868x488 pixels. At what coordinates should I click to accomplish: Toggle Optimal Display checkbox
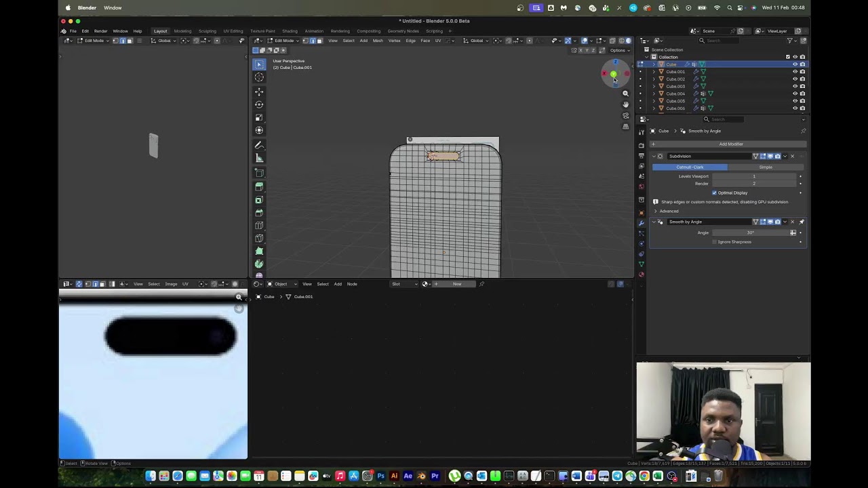click(x=714, y=193)
